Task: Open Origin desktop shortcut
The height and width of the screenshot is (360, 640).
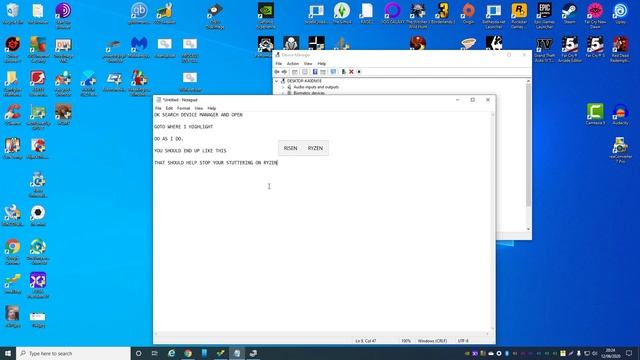Action: pyautogui.click(x=468, y=14)
